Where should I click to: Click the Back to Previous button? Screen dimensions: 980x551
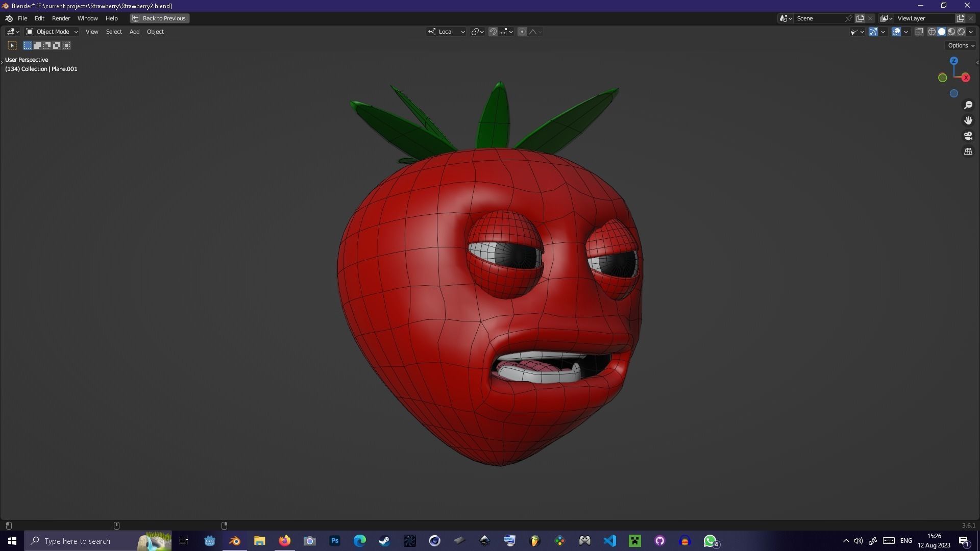[x=159, y=18]
